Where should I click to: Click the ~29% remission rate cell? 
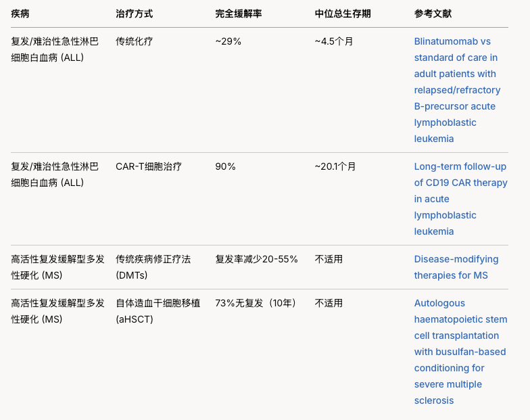point(228,41)
